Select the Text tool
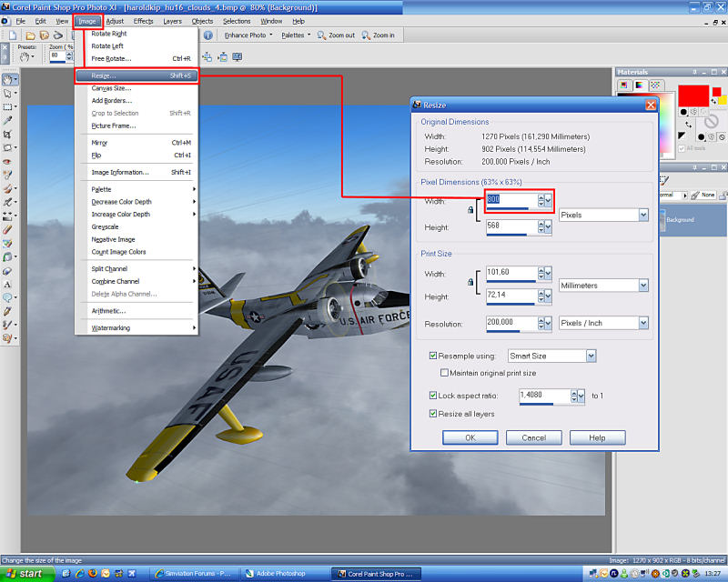The height and width of the screenshot is (582, 728). point(7,284)
